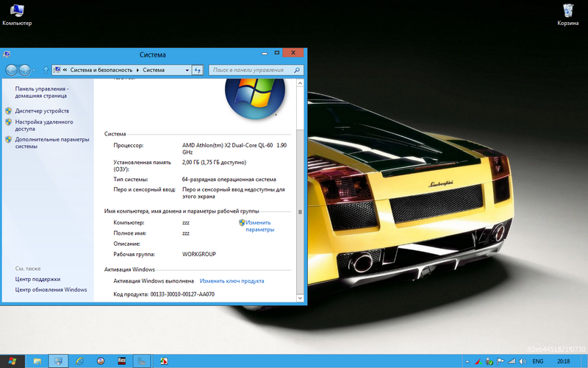Open the red-green app taskbar icon
Viewport: 588px width, 368px height.
coord(164,361)
